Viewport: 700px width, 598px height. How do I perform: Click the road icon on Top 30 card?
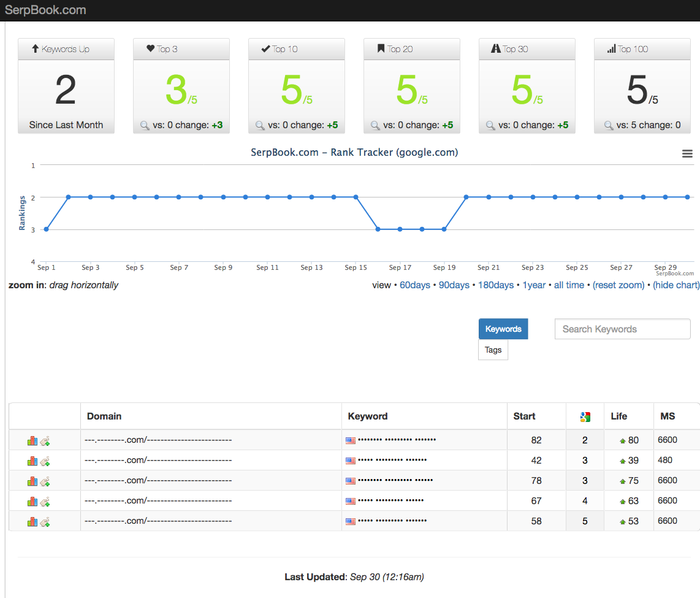(x=495, y=48)
